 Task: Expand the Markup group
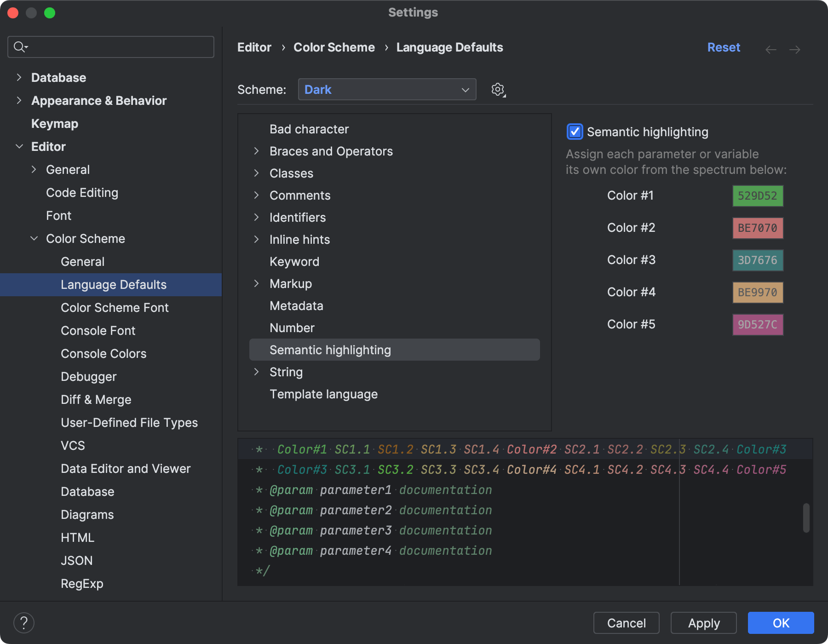(x=257, y=283)
